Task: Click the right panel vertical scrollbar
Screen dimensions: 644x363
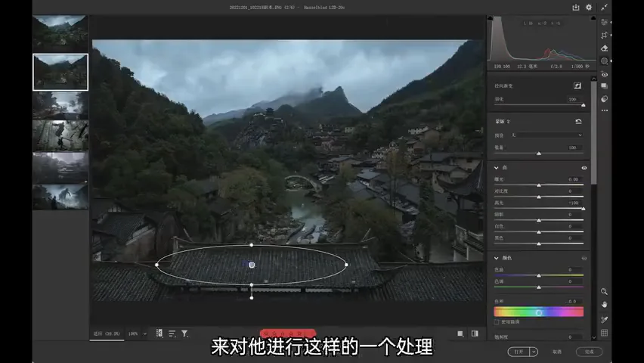Action: point(593,132)
